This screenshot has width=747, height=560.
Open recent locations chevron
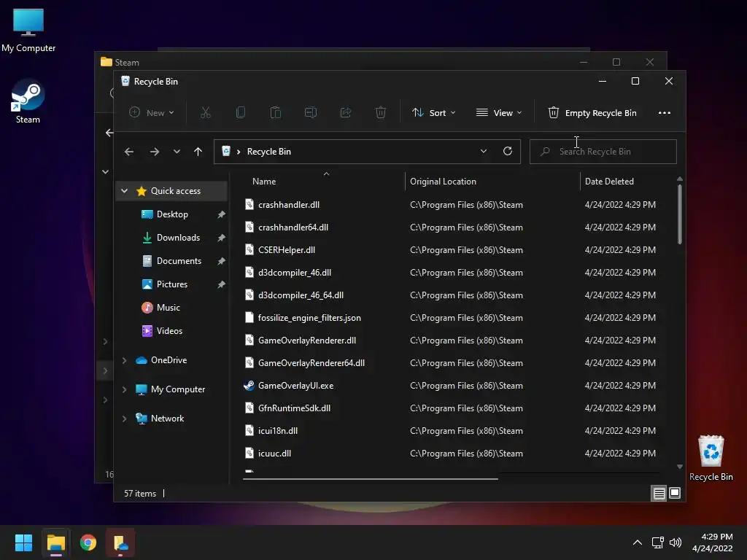(x=177, y=152)
